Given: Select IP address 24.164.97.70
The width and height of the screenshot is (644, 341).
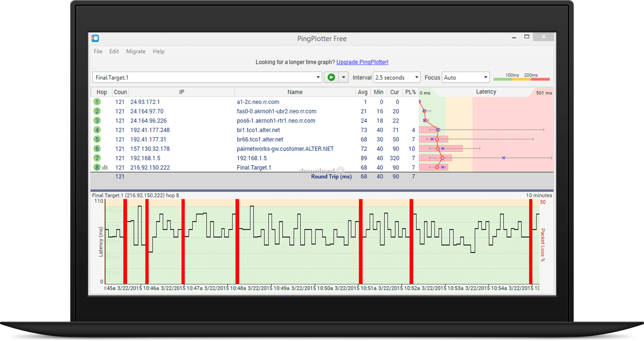Looking at the screenshot, I should [x=147, y=111].
